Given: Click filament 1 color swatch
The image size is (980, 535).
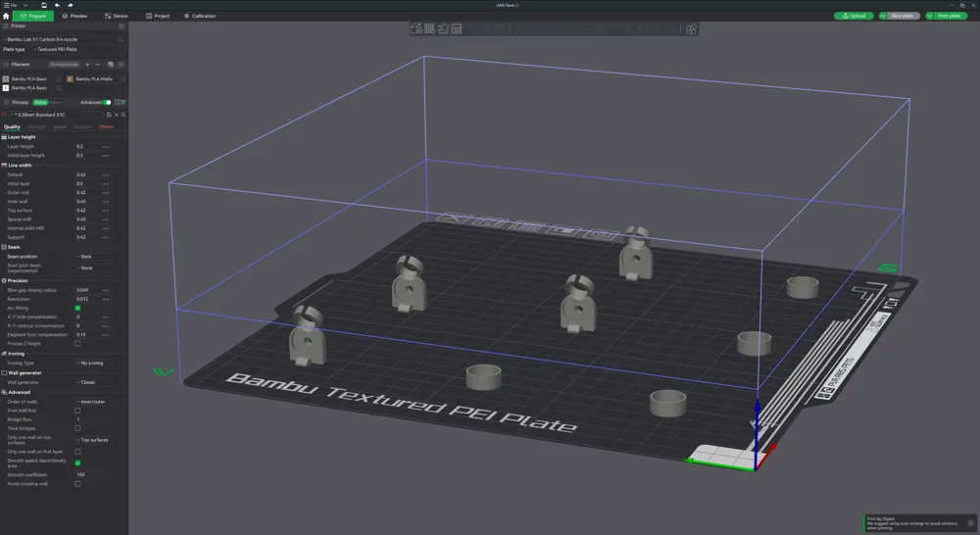Looking at the screenshot, I should pyautogui.click(x=6, y=79).
